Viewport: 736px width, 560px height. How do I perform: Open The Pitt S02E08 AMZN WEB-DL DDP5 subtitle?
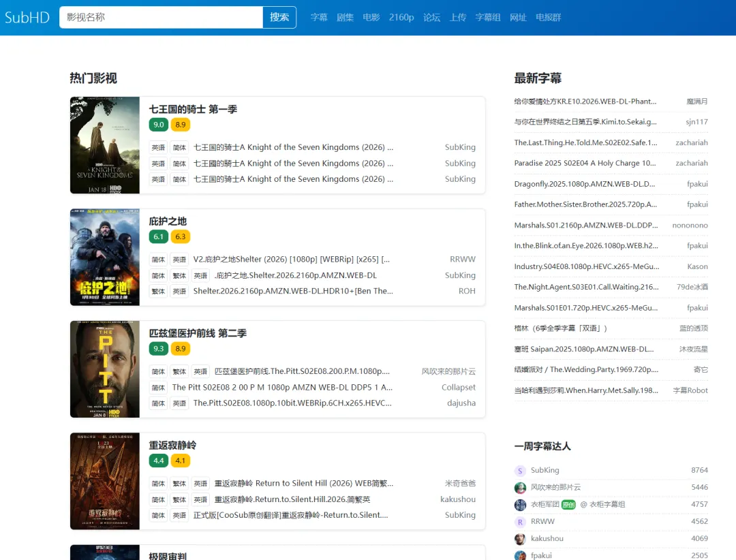click(x=282, y=387)
